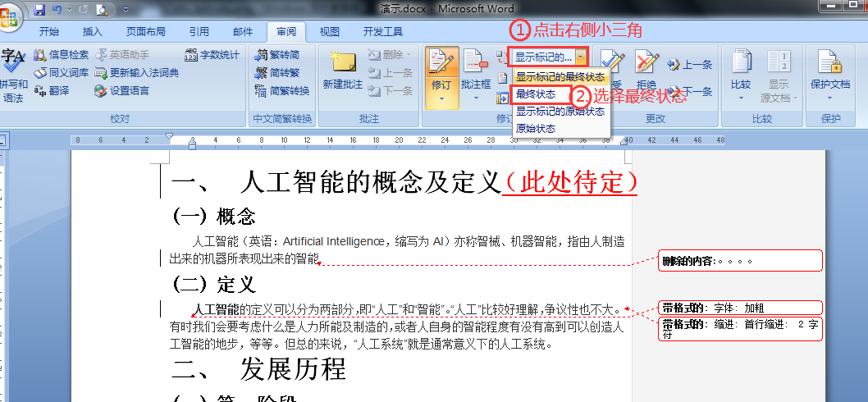The image size is (868, 402).
Task: Click the tab selector box left of ruler
Action: pyautogui.click(x=2, y=140)
